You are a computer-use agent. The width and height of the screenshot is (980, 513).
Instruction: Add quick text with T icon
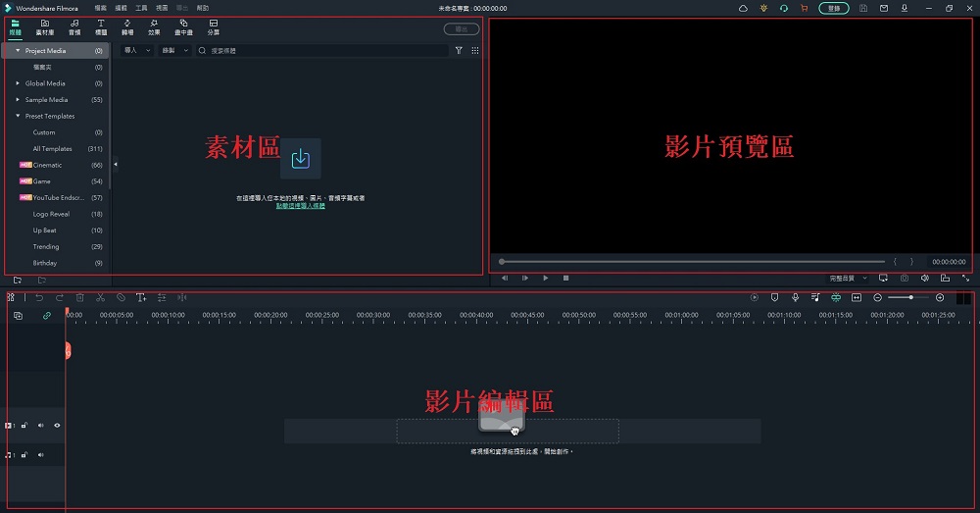[x=141, y=298]
